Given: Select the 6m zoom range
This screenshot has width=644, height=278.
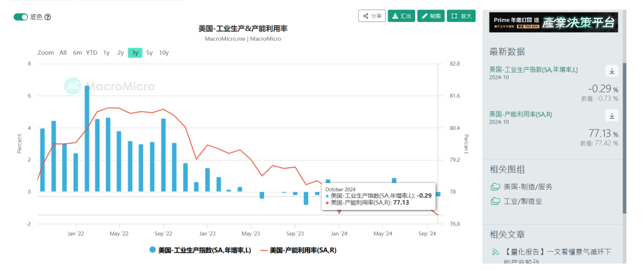Looking at the screenshot, I should click(78, 52).
